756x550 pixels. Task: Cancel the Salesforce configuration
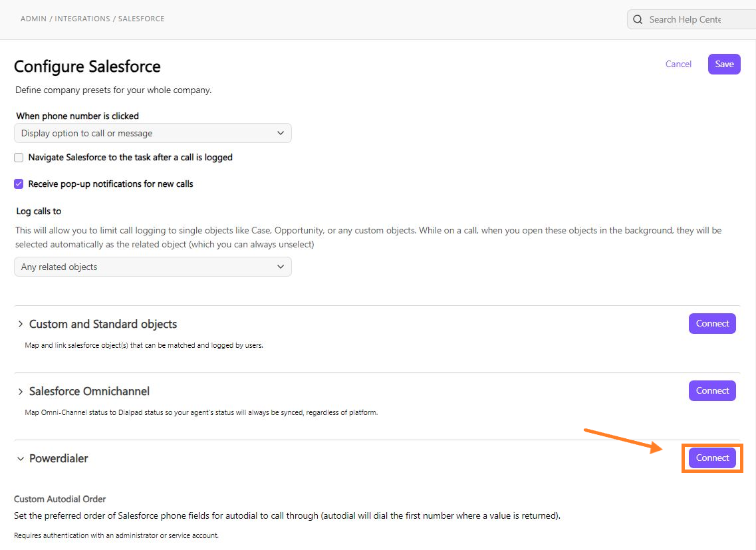[x=678, y=64]
